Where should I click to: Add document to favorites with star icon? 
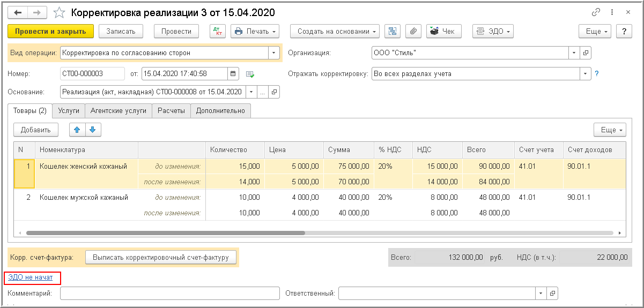[60, 12]
